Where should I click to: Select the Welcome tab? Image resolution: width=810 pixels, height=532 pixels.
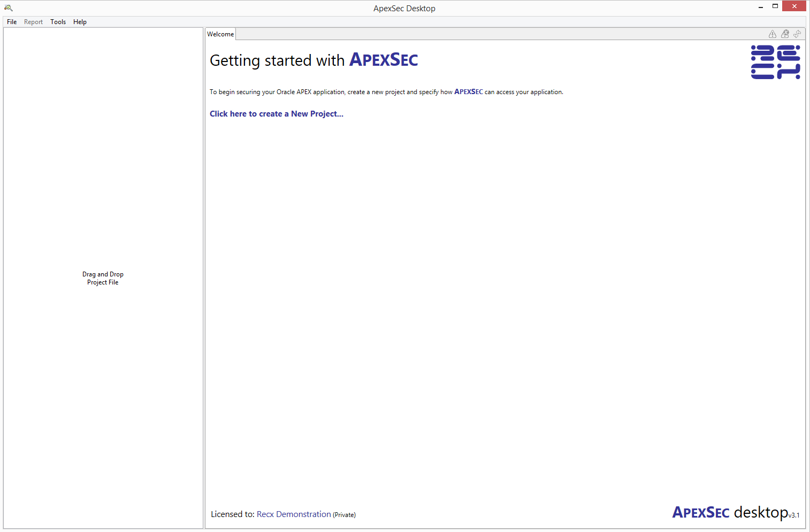220,34
